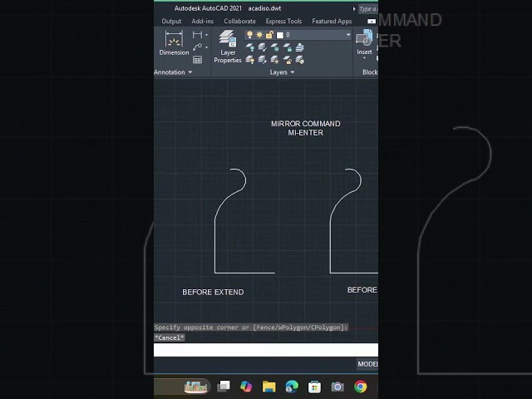This screenshot has height=399, width=532.
Task: Open the Insert dropdown arrow
Action: tap(364, 58)
